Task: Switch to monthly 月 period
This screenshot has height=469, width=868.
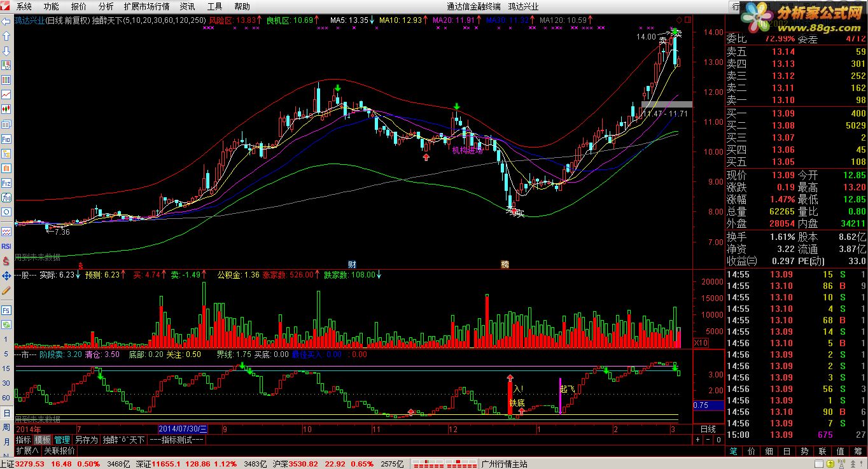Action: click(x=6, y=440)
